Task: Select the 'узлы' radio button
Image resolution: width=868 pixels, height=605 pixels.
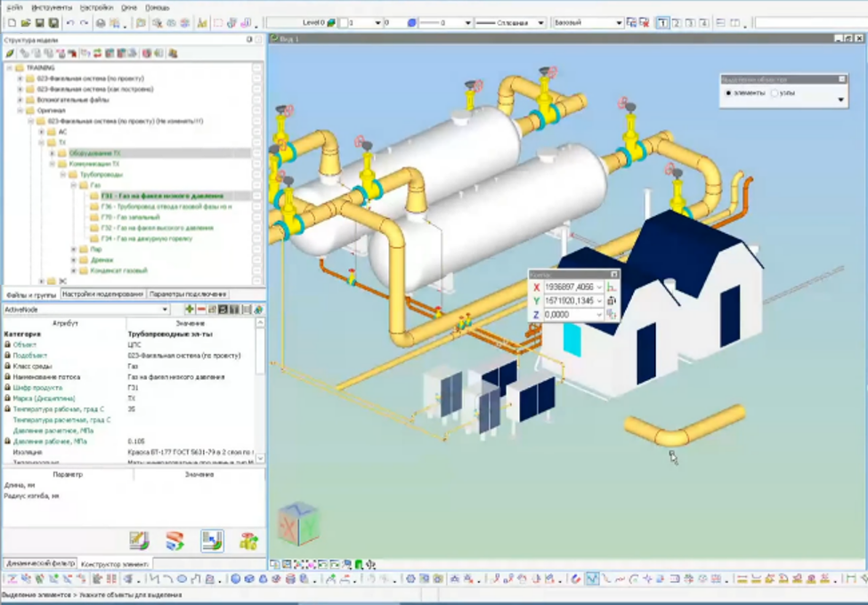Action: (774, 93)
